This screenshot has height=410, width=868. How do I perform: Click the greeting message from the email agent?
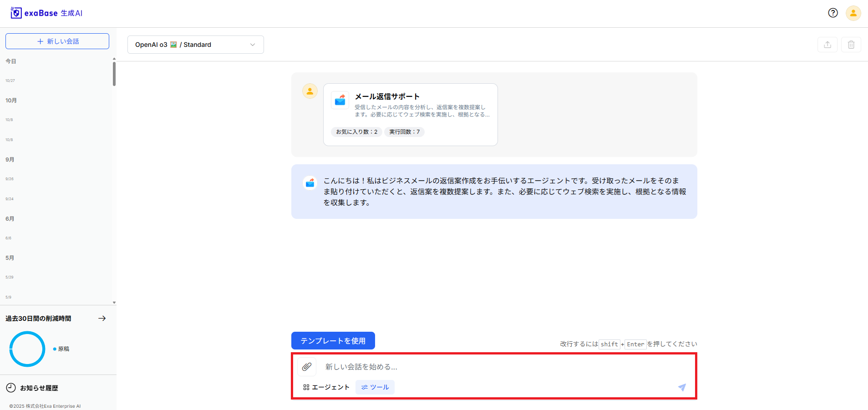point(505,192)
